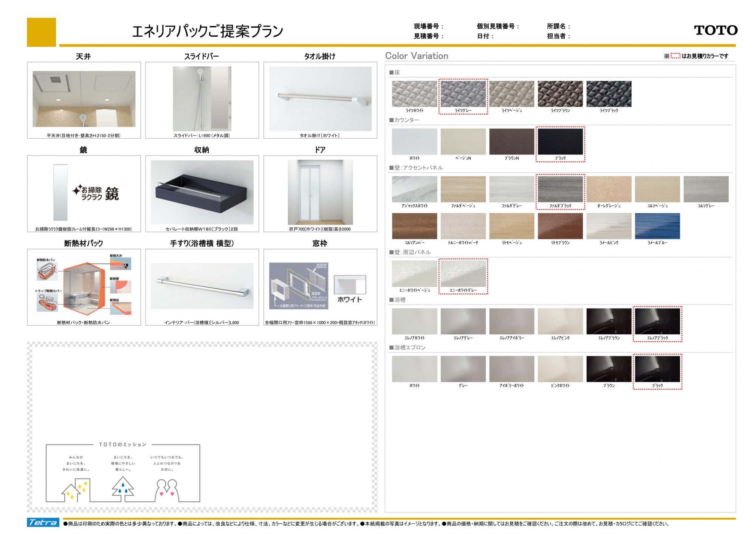The height and width of the screenshot is (534, 756).
Task: Pick the リトモベージュ accent panel
Action: (512, 226)
